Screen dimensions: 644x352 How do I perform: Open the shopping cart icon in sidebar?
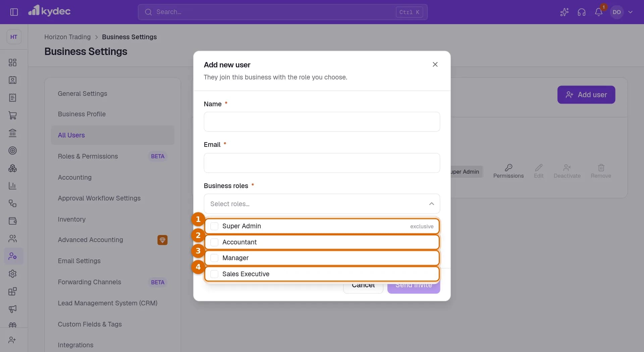coord(12,115)
